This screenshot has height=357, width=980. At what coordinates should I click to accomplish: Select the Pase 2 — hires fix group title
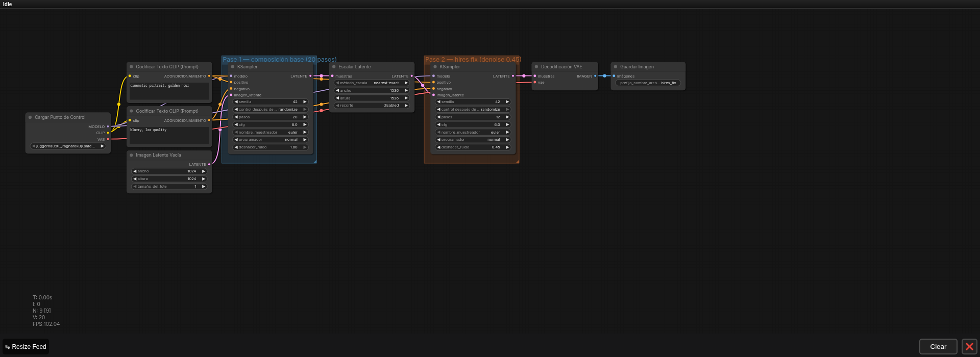[473, 60]
